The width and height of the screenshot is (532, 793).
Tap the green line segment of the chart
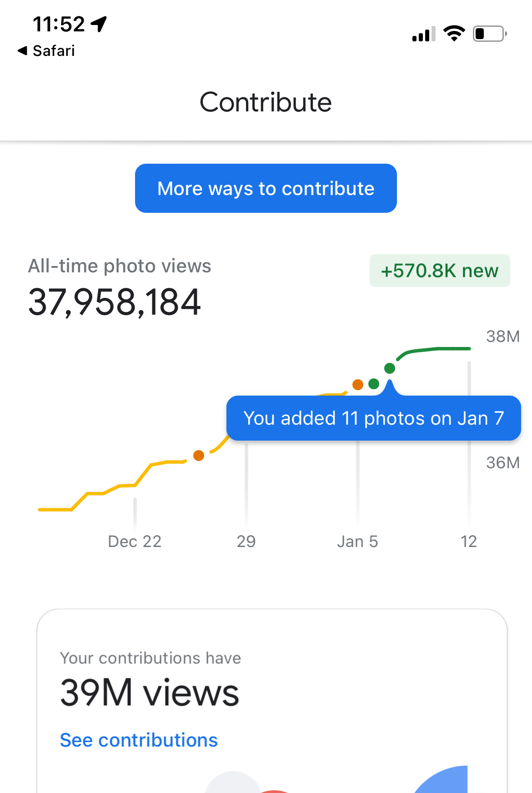tap(437, 349)
